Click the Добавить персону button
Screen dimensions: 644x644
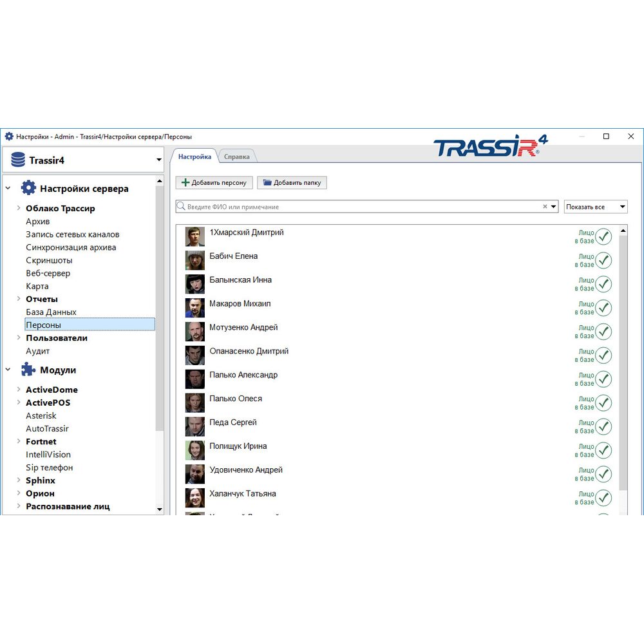pyautogui.click(x=214, y=183)
